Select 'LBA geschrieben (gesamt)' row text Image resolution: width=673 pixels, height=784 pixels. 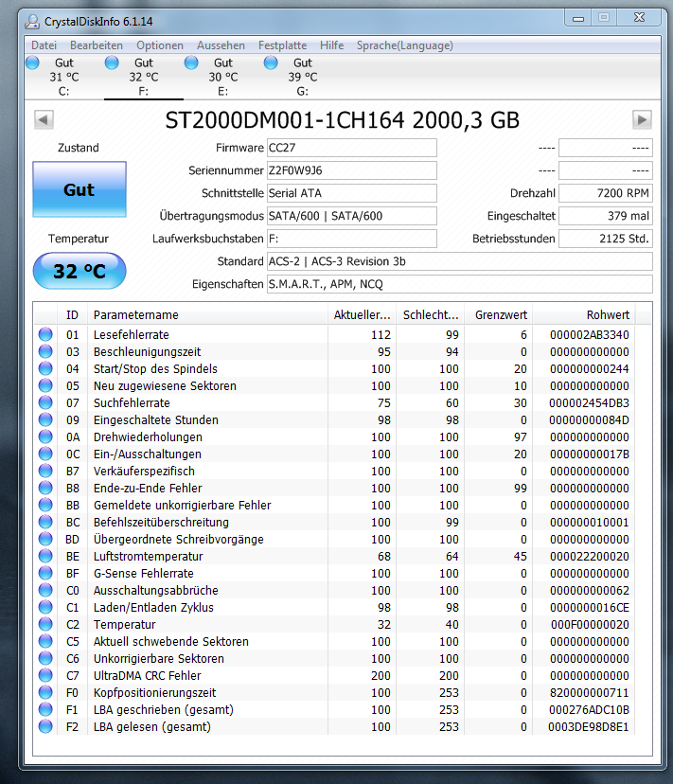[164, 709]
